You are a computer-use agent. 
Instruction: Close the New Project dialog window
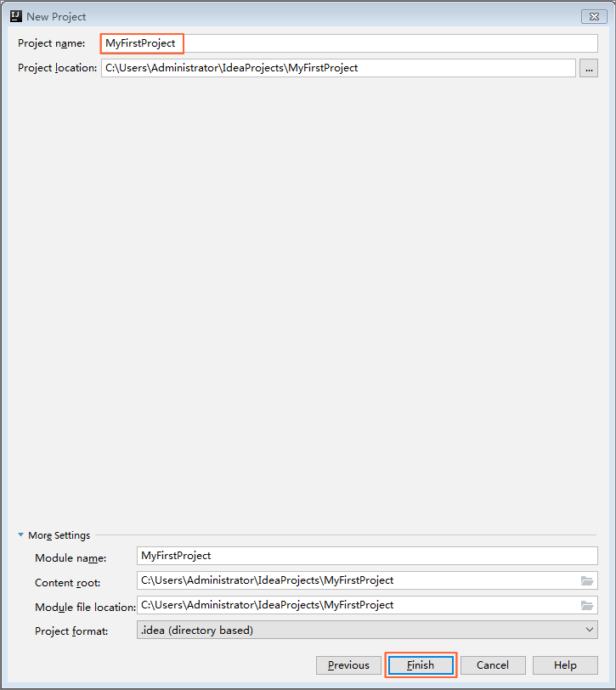(x=593, y=16)
